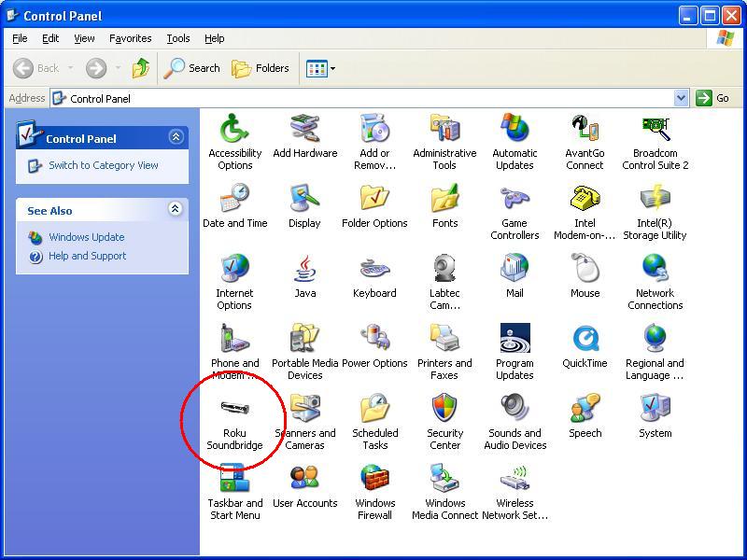
Task: Open the File menu
Action: 20,38
